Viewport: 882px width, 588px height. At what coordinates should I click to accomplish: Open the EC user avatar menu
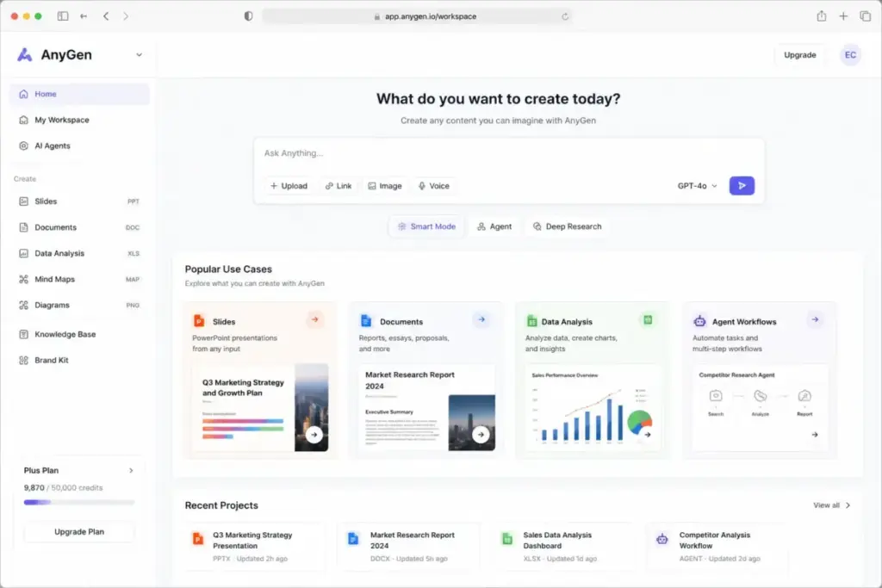[850, 55]
